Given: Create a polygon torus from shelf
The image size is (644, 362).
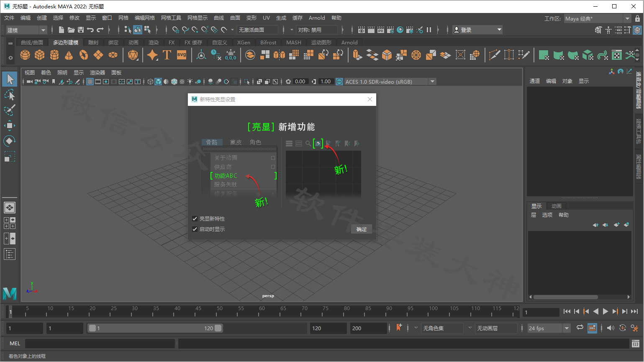Looking at the screenshot, I should (84, 55).
